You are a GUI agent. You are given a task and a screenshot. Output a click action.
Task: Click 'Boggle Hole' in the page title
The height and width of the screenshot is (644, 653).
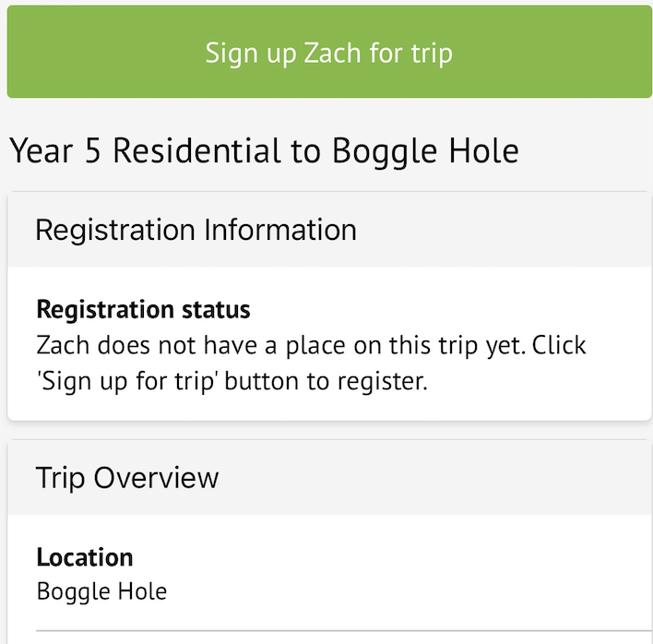(425, 150)
